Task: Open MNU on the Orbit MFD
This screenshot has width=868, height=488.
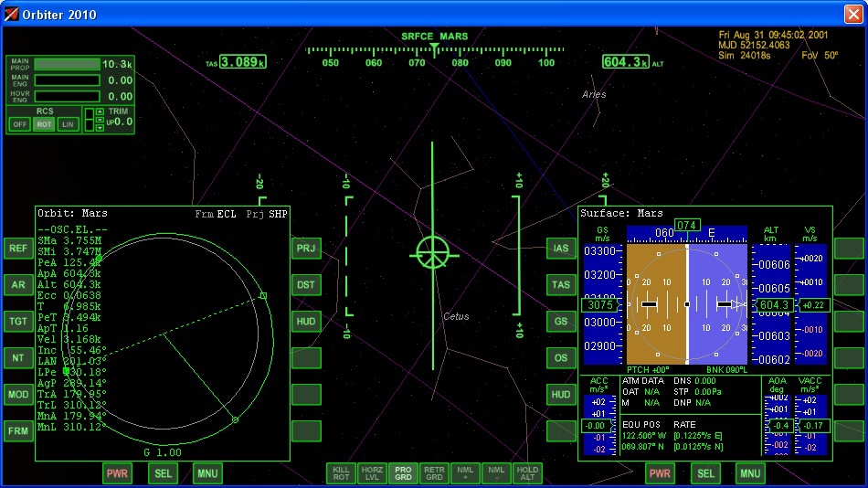Action: click(x=207, y=473)
